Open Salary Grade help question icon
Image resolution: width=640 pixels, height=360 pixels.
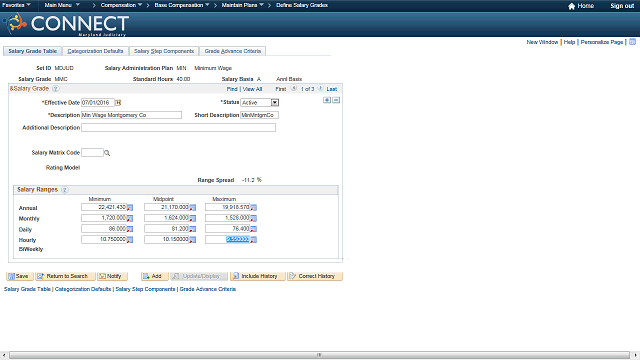point(56,89)
